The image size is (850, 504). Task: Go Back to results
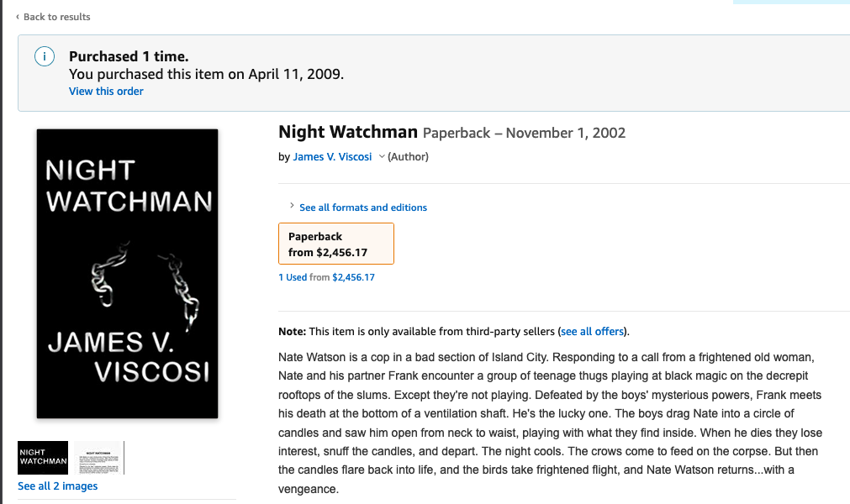point(56,17)
